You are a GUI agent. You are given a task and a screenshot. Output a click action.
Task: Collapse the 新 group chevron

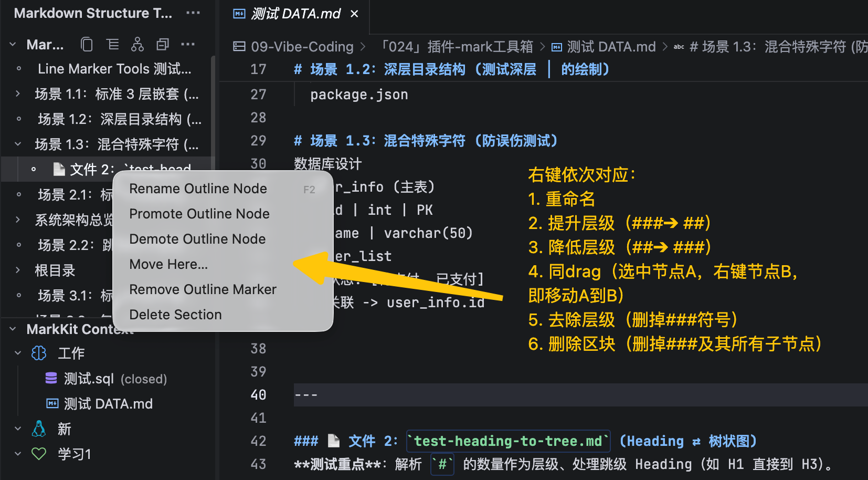point(18,429)
